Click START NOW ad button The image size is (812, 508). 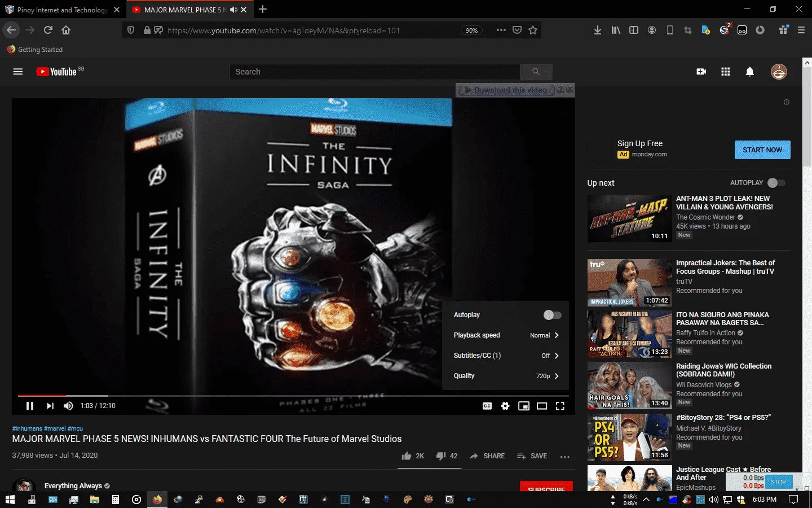(x=762, y=150)
